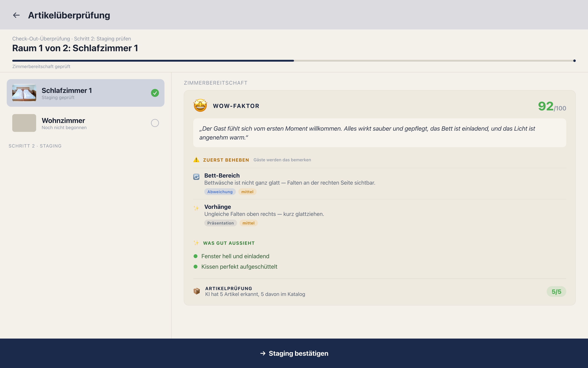Click the breadcrumb 'Check-Out-Überprüfung · Schritt 2'
The height and width of the screenshot is (368, 588).
click(72, 39)
